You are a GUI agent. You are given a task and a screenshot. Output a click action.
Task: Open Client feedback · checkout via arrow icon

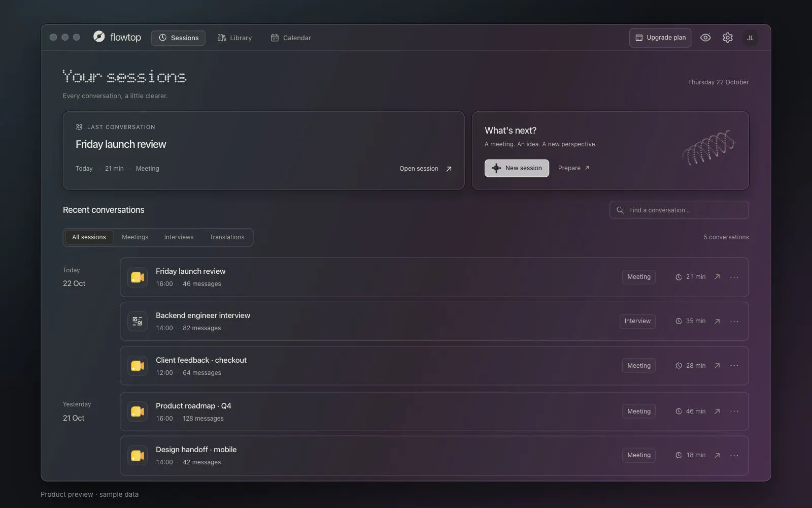coord(717,366)
